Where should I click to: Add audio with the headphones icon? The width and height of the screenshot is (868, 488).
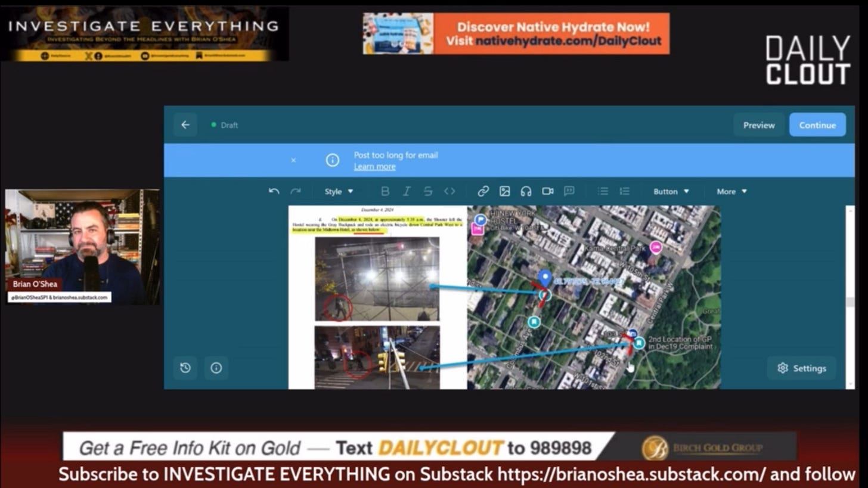(x=526, y=191)
